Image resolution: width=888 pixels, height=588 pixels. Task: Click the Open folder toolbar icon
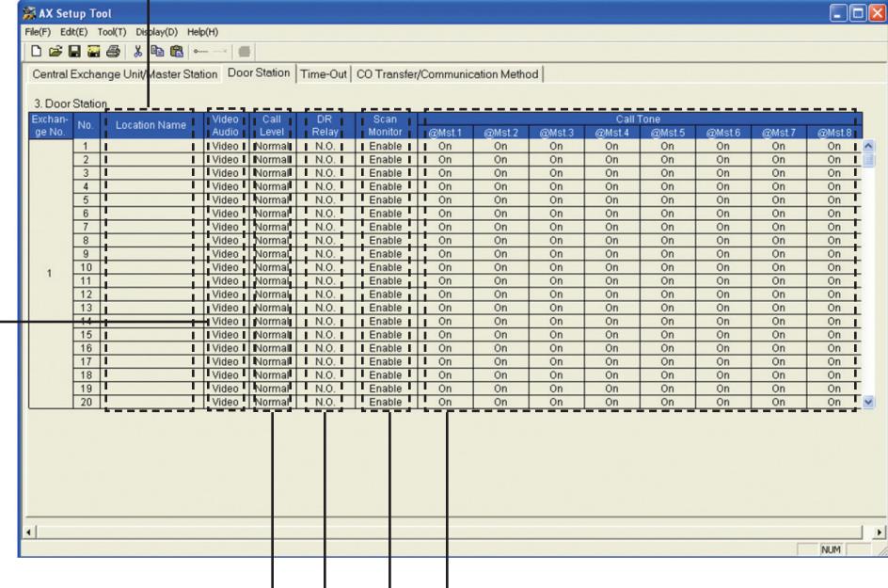click(55, 52)
